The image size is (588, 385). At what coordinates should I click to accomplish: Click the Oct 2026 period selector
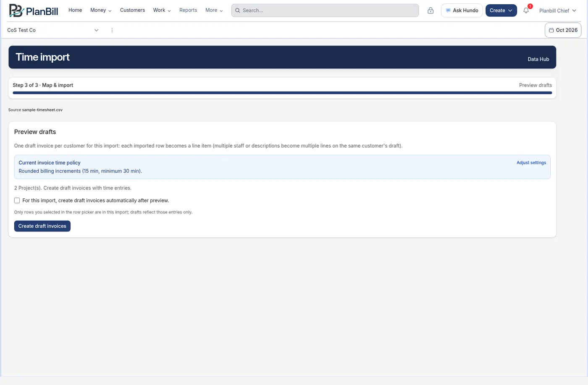pos(563,30)
